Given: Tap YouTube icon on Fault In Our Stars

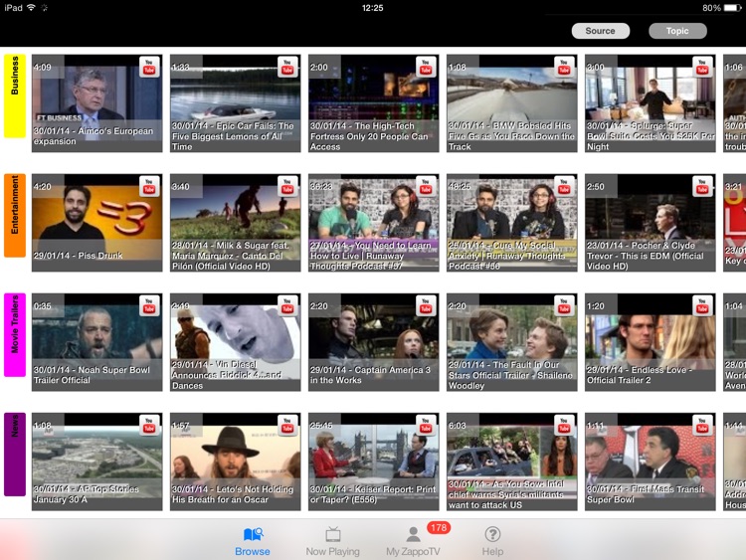Looking at the screenshot, I should [x=564, y=306].
